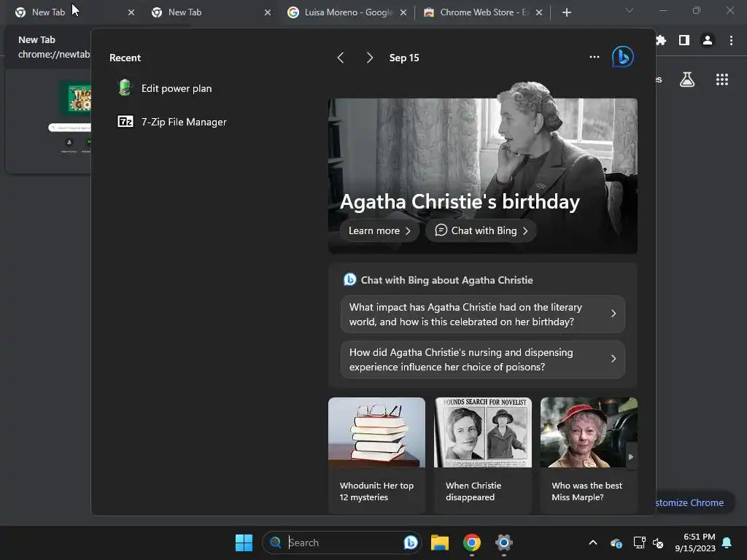This screenshot has height=560, width=747.
Task: Advance the cards carousel with right arrow
Action: [631, 456]
